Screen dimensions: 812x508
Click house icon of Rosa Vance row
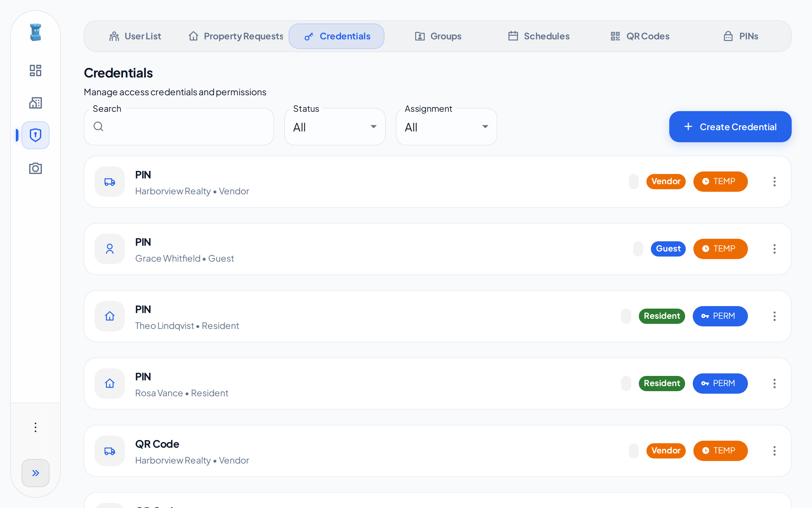[x=110, y=383]
